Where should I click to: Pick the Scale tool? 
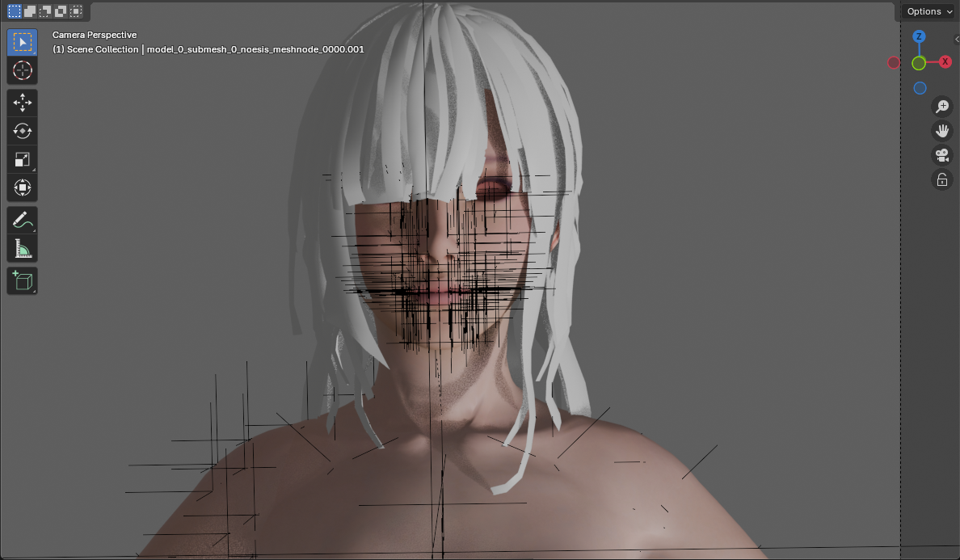(22, 159)
